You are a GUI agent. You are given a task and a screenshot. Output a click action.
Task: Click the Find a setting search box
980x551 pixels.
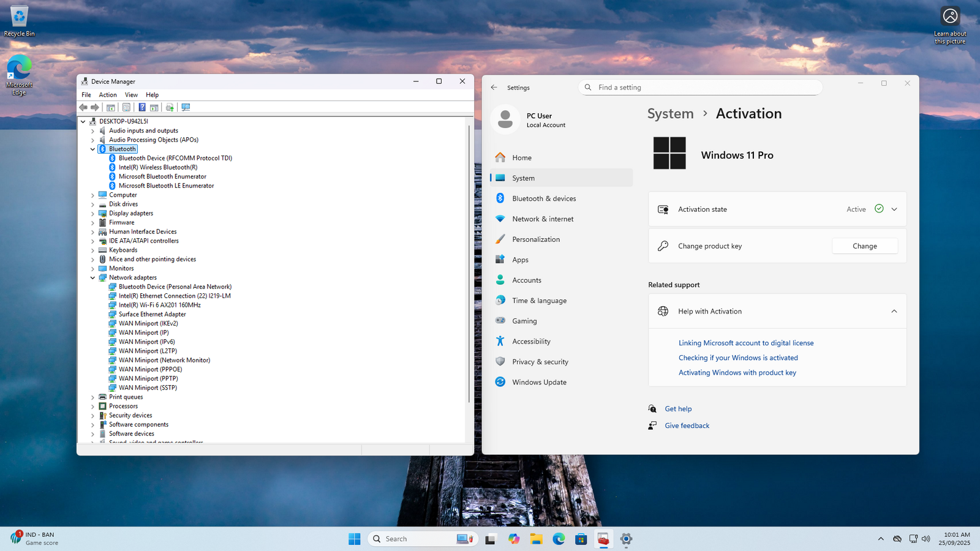click(x=704, y=88)
